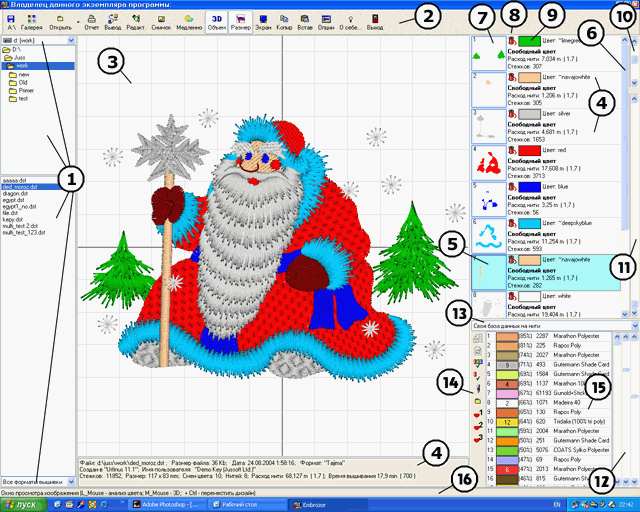Image resolution: width=640 pixels, height=512 pixels.
Task: Select file aaaaa.dst
Action: pos(14,180)
